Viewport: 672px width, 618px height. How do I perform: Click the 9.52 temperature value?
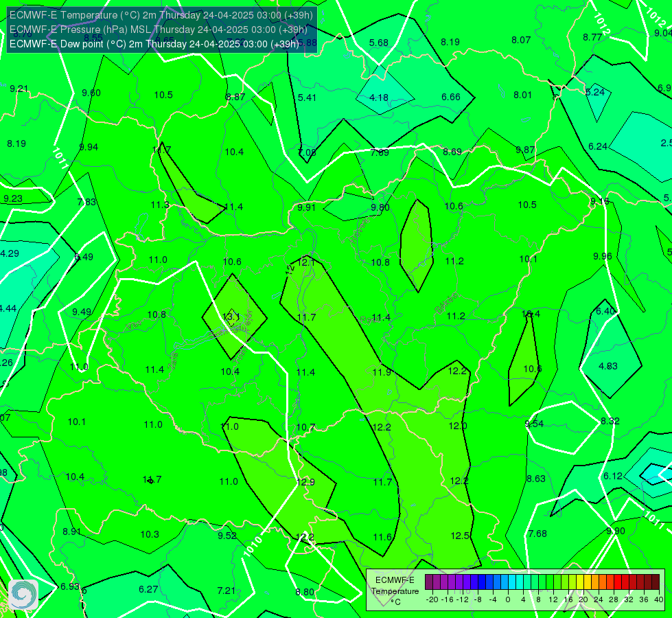tap(227, 536)
